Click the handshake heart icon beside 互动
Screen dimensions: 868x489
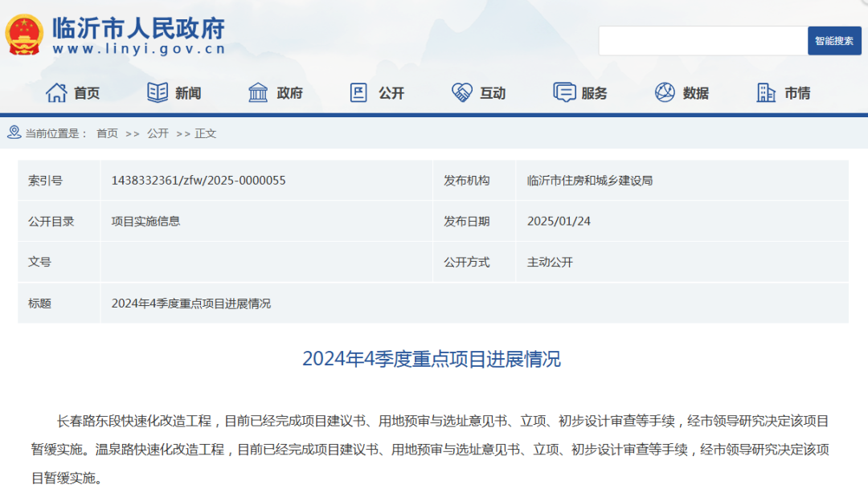click(x=461, y=93)
